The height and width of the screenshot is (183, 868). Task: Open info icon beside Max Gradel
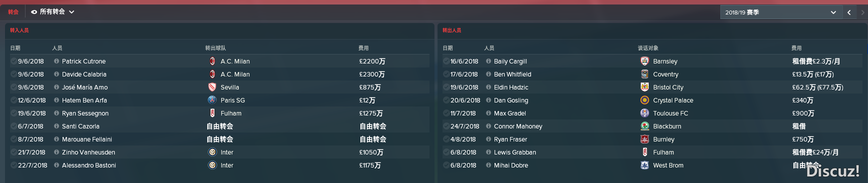489,113
